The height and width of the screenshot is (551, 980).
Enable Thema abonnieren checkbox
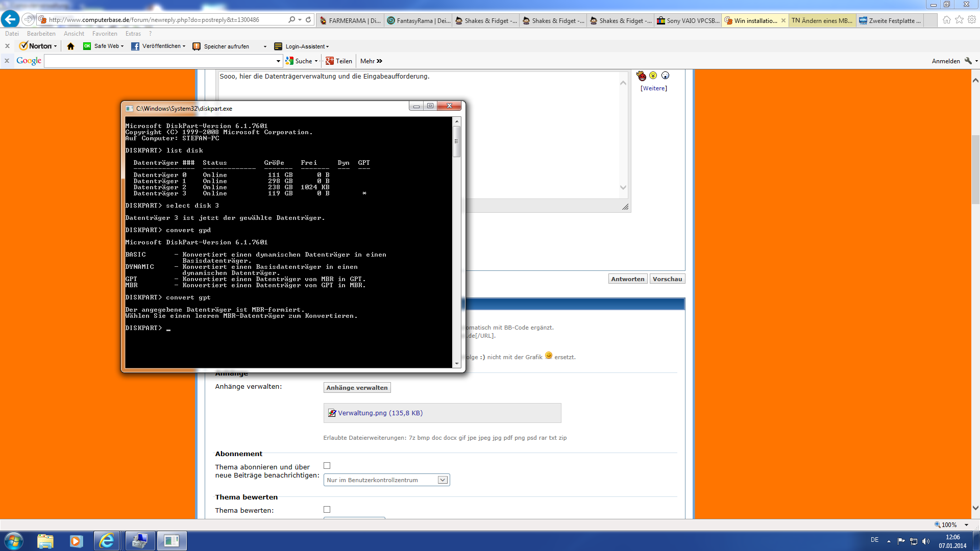click(x=327, y=466)
